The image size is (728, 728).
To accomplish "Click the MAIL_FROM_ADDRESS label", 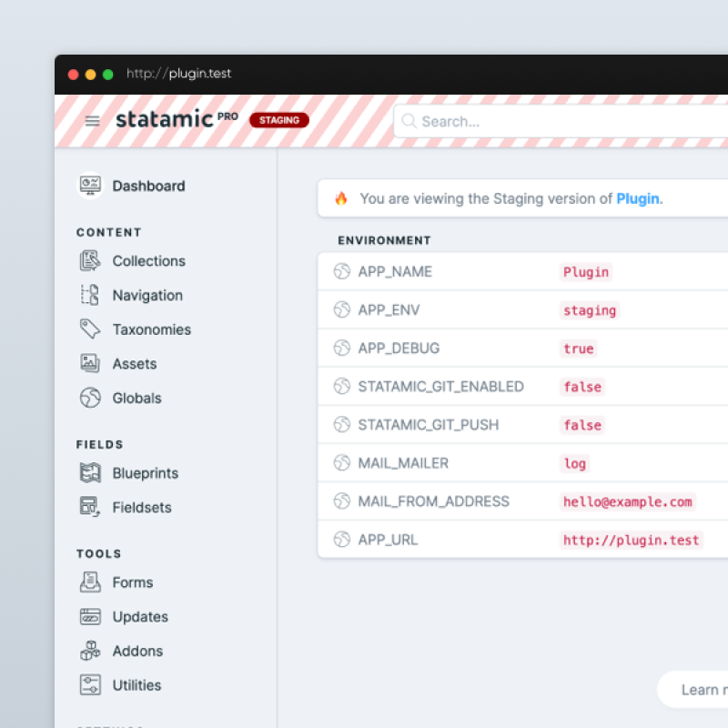I will [434, 501].
